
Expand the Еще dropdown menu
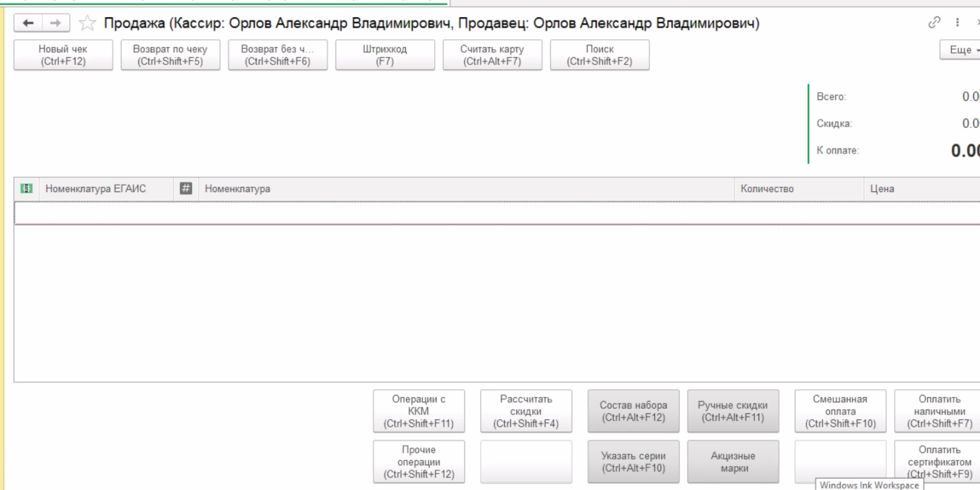pos(964,51)
